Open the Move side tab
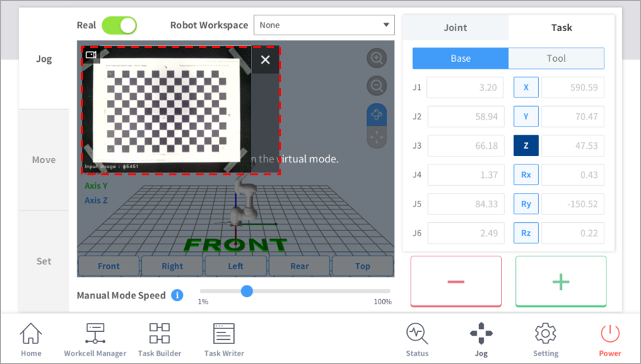 (x=44, y=160)
